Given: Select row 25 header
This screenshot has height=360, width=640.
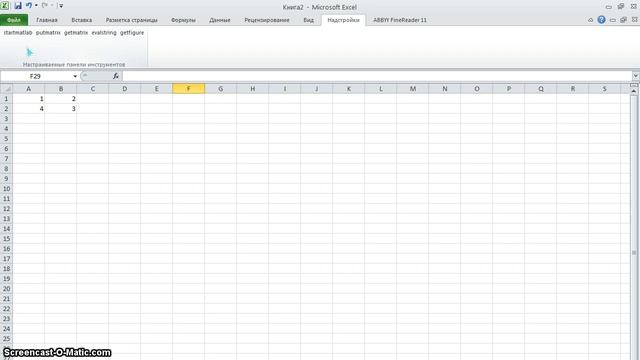Looking at the screenshot, I should (x=6, y=339).
